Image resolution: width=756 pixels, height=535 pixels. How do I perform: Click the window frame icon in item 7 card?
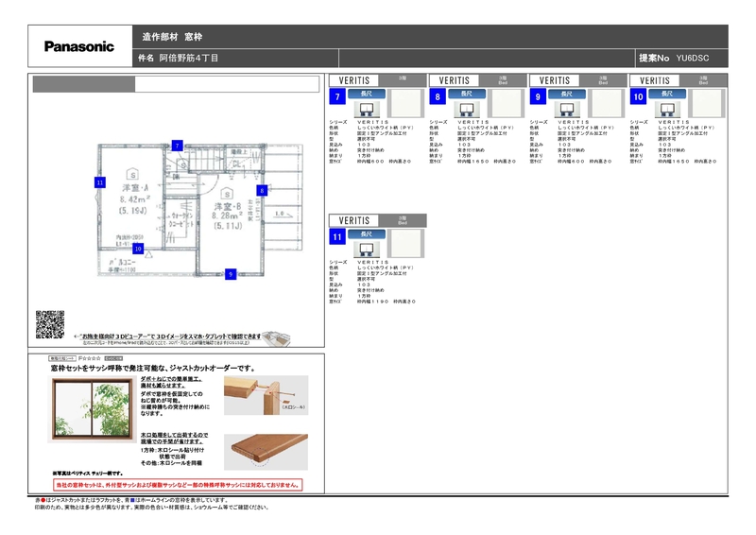(x=365, y=109)
